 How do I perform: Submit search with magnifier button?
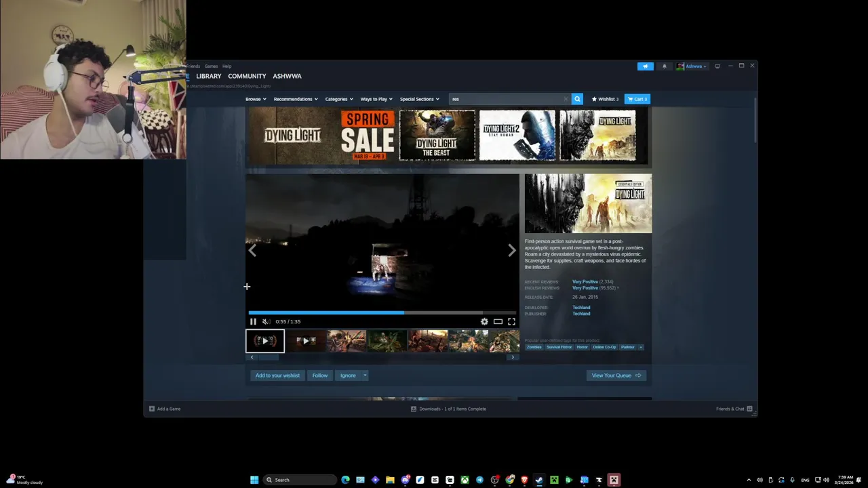click(x=577, y=99)
